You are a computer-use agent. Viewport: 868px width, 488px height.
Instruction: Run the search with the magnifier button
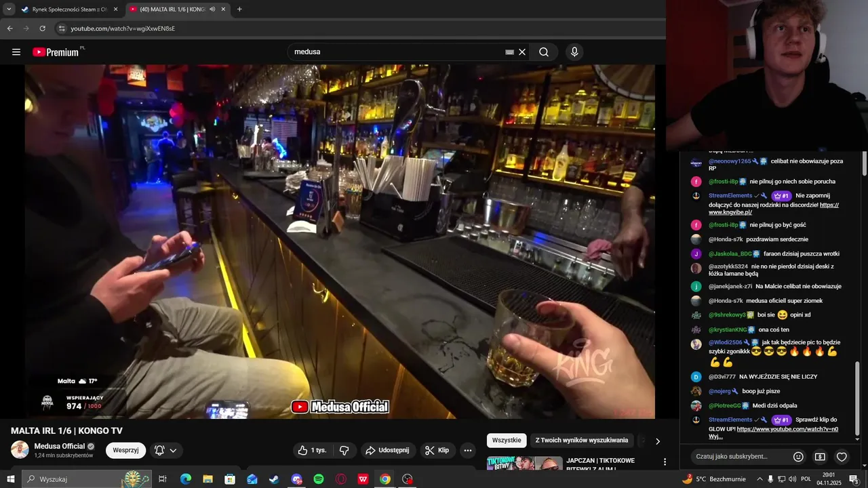[544, 52]
